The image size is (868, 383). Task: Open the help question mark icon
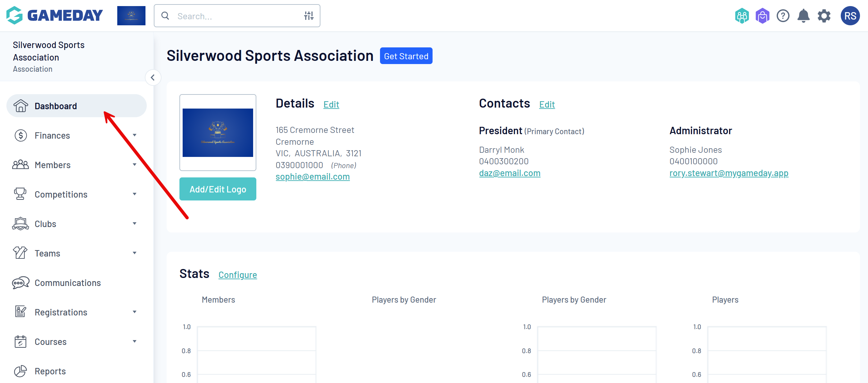click(x=782, y=16)
